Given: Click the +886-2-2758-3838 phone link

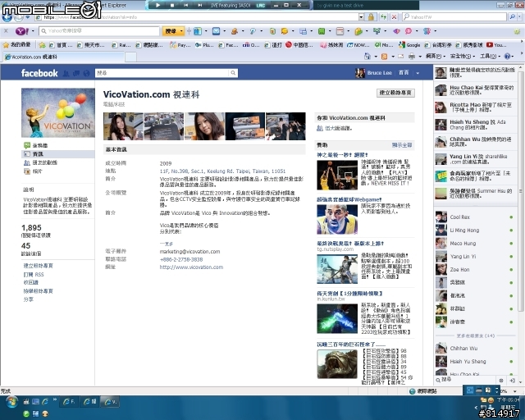Looking at the screenshot, I should (181, 259).
